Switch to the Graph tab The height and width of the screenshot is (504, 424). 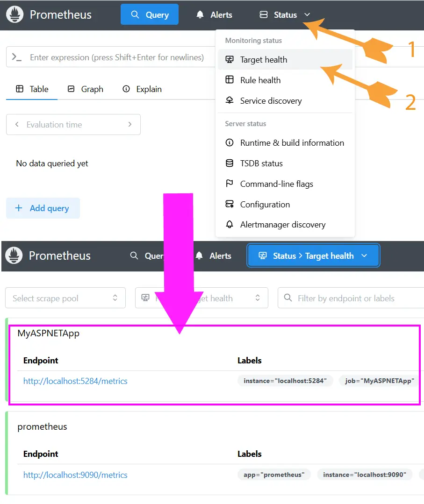pyautogui.click(x=85, y=89)
